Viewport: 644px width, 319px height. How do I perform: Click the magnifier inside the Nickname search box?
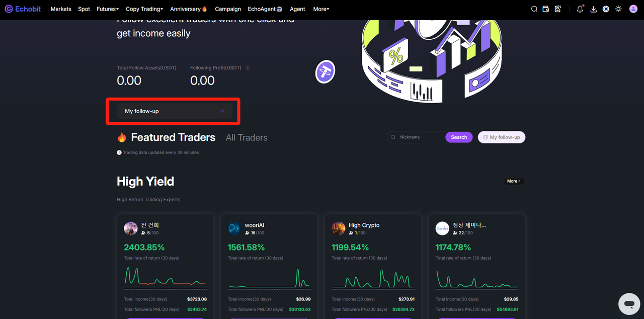[x=393, y=137]
